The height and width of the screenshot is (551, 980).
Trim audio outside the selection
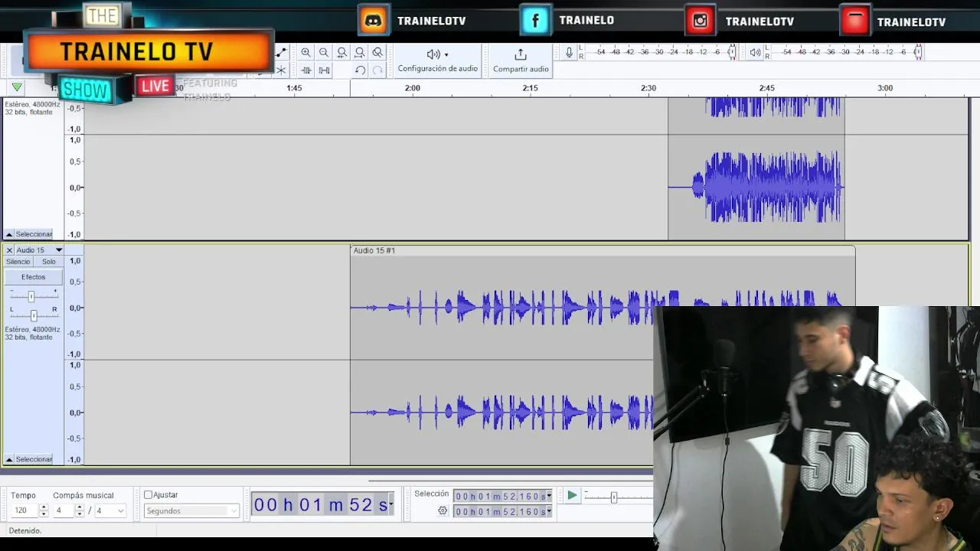click(x=306, y=70)
